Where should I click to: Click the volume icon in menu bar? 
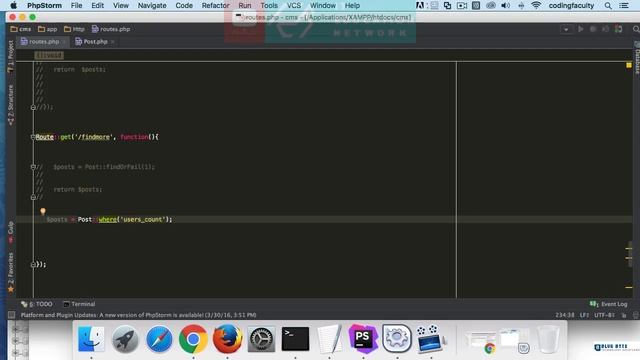point(505,6)
